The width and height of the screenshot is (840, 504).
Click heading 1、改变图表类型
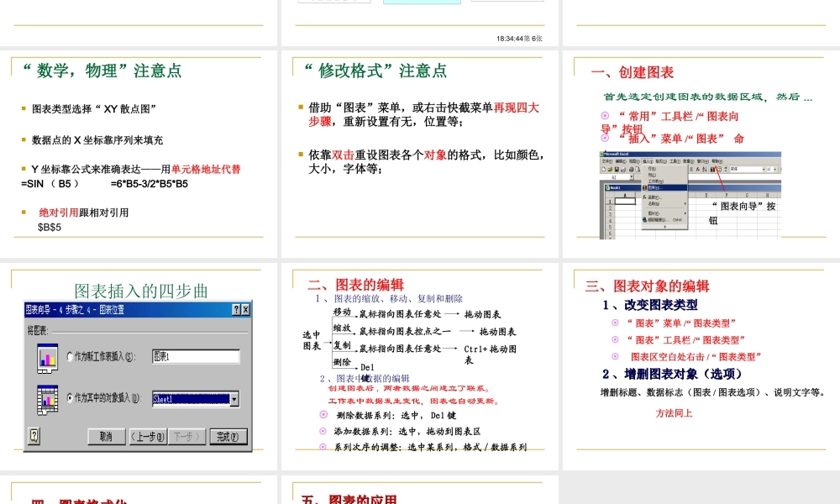(650, 305)
